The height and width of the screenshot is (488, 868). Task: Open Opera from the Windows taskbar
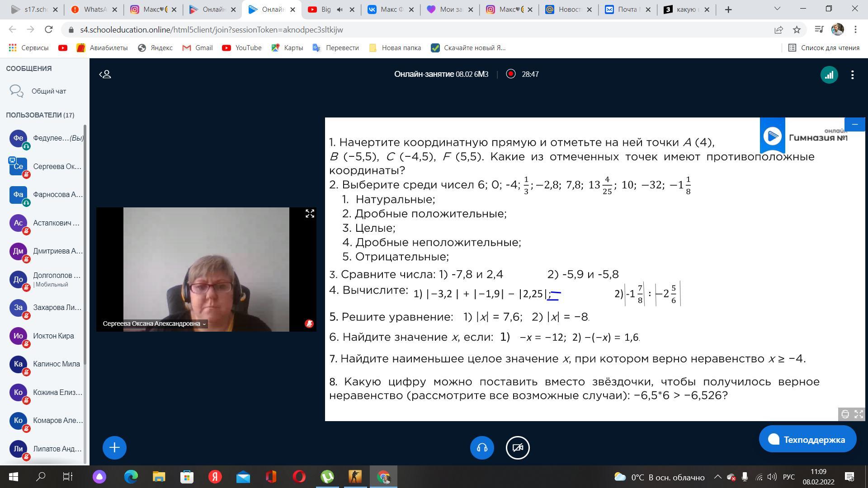[x=299, y=477]
